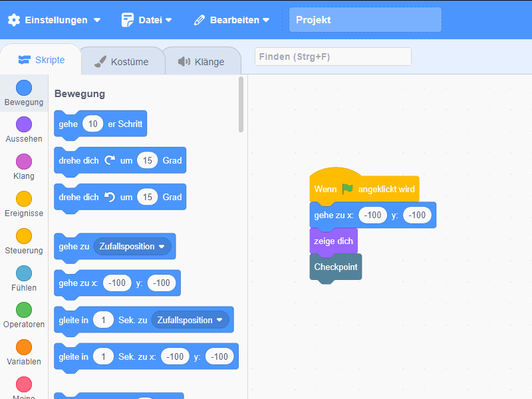Select the Steuerung category circle
The height and width of the screenshot is (399, 532).
pos(24,236)
